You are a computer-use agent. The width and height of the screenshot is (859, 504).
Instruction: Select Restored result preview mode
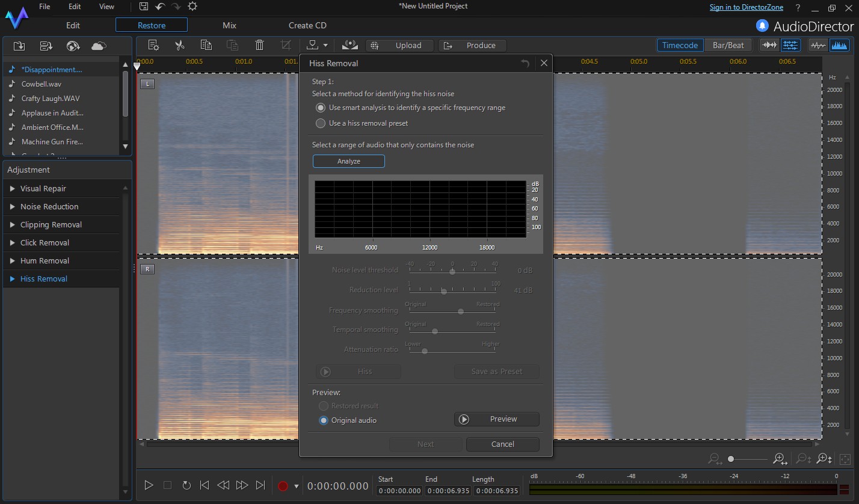click(324, 406)
